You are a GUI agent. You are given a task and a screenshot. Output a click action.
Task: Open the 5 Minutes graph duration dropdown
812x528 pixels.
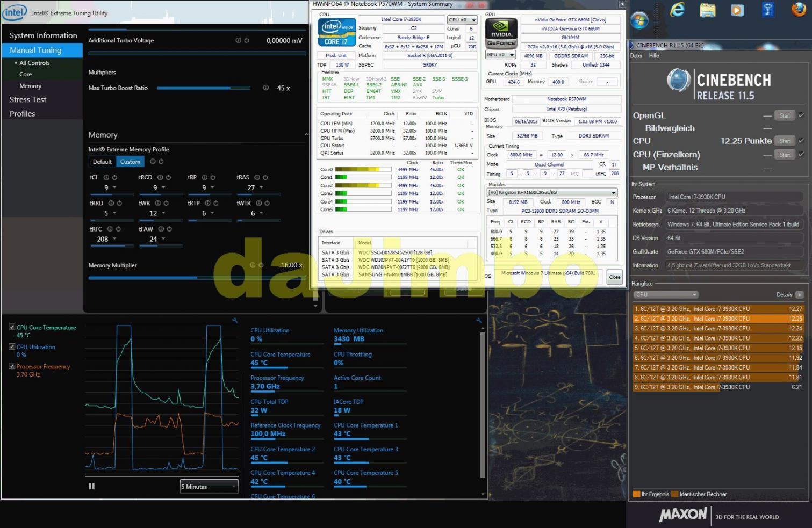[209, 487]
